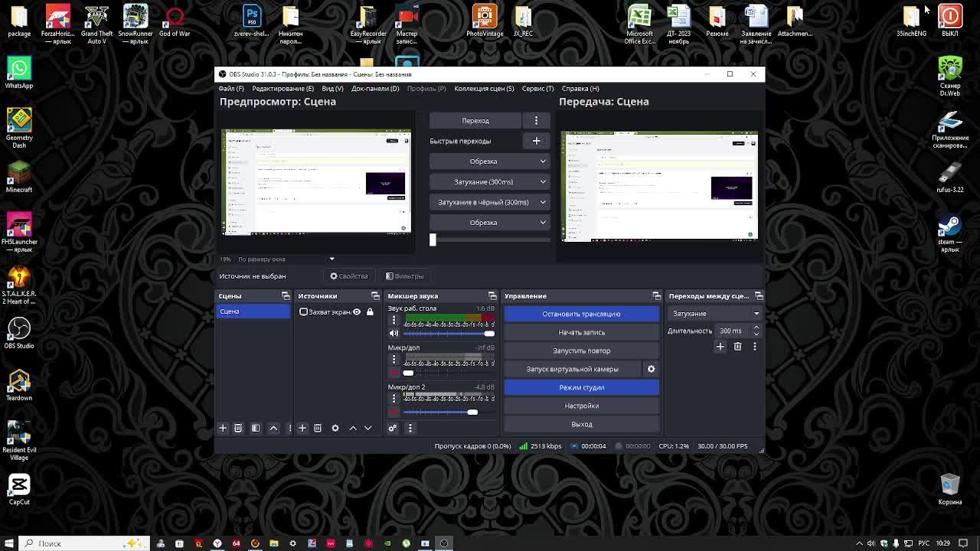This screenshot has height=551, width=980.
Task: Open Коллекция сцен (S) menu
Action: [x=484, y=89]
